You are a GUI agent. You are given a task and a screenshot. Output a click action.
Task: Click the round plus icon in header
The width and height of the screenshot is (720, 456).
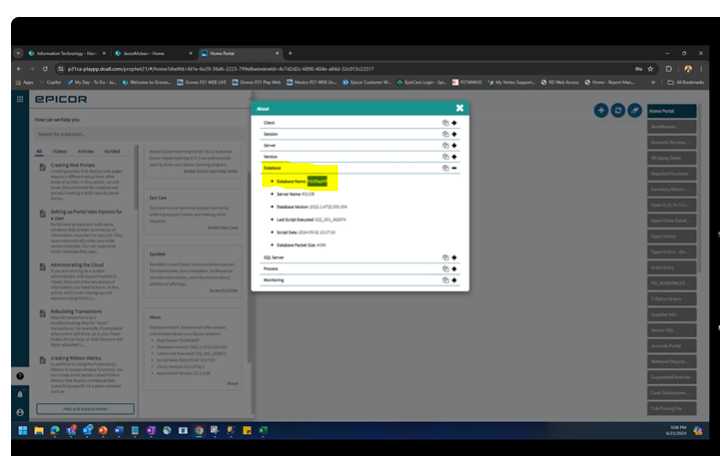point(601,110)
